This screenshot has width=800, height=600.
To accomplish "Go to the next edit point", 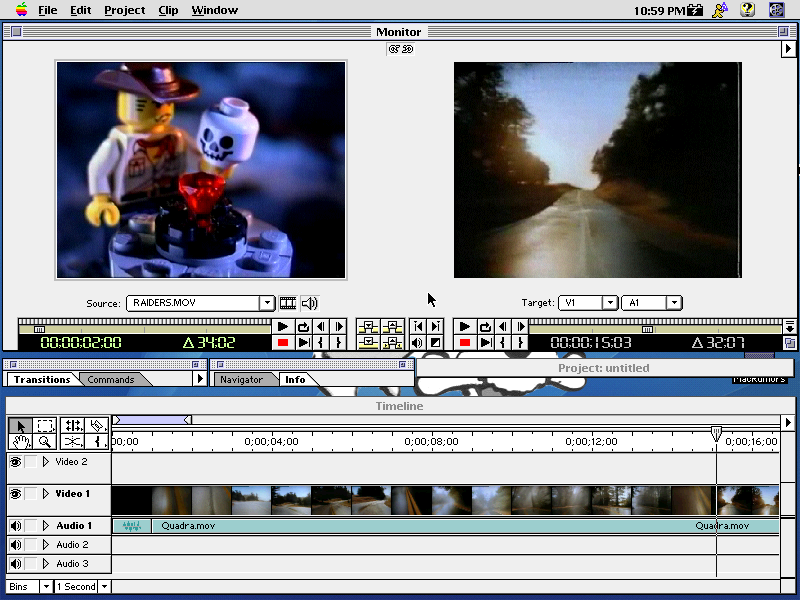I will pyautogui.click(x=435, y=327).
